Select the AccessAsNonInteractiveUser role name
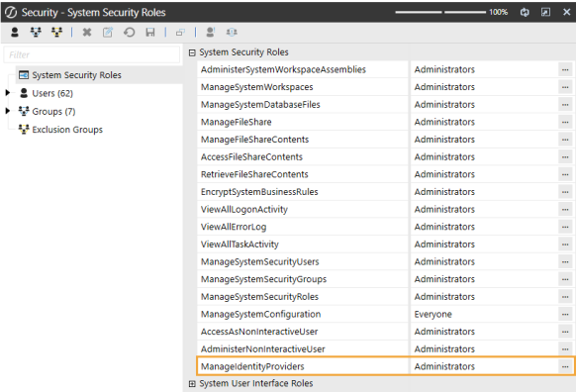This screenshot has width=576, height=392. 259,332
